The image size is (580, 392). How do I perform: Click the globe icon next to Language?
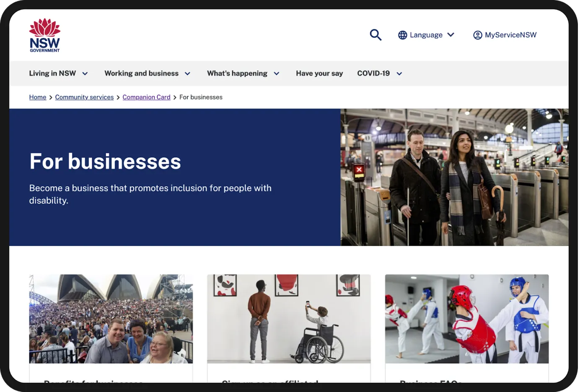click(403, 35)
